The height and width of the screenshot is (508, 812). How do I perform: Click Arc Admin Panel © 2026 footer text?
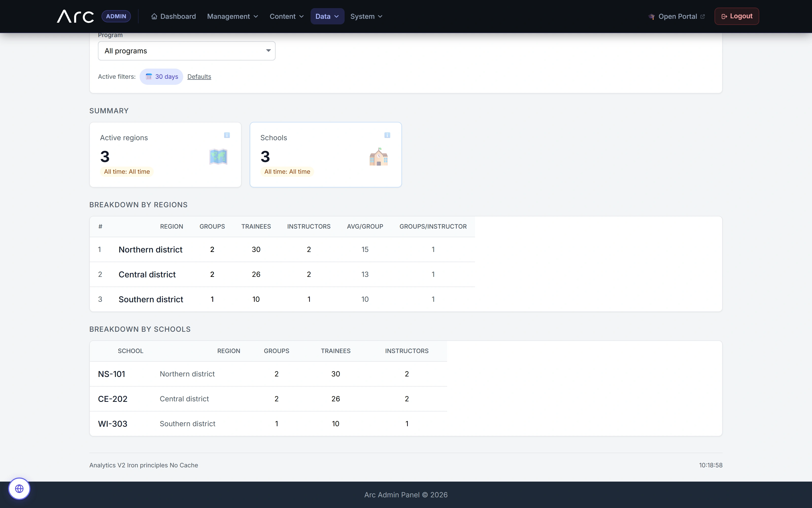[x=406, y=495]
